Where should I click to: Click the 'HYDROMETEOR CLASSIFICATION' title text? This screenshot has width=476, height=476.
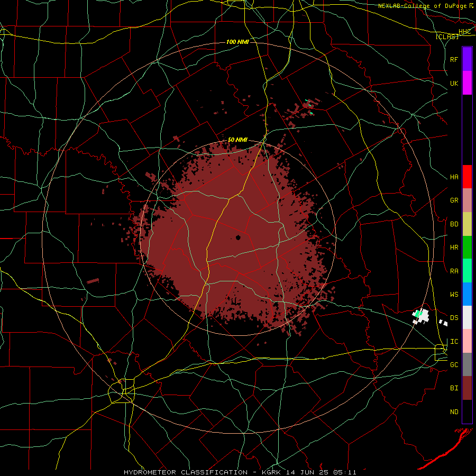pos(186,472)
